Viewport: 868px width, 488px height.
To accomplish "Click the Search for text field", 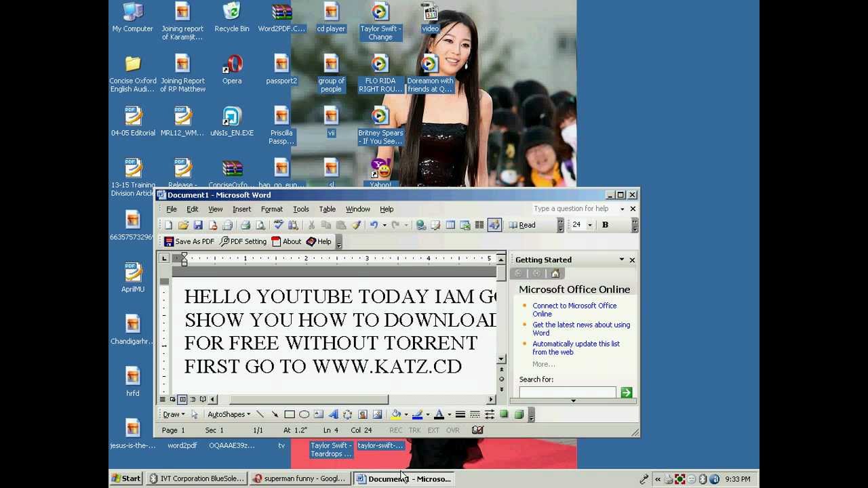I will (568, 392).
